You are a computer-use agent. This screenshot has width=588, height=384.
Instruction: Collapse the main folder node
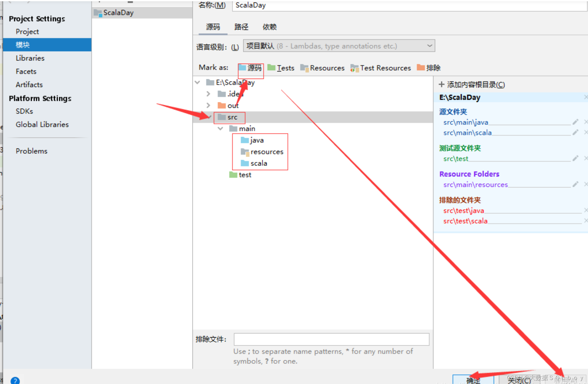(x=220, y=129)
